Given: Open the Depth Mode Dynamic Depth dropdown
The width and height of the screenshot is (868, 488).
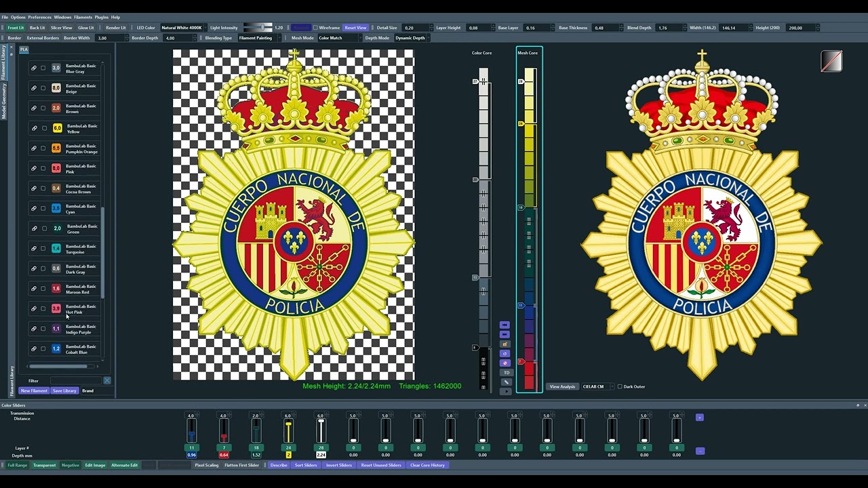Looking at the screenshot, I should coord(412,38).
